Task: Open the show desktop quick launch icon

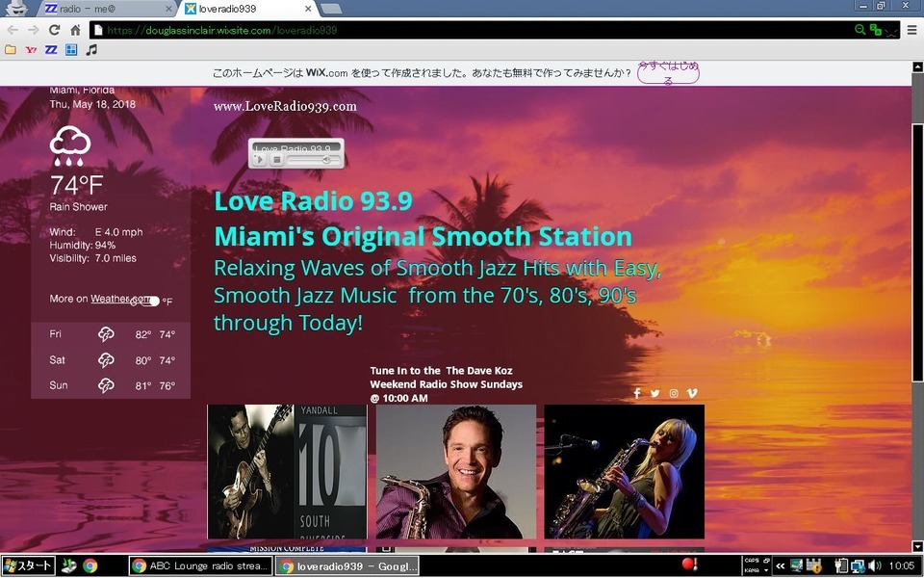Action: click(x=69, y=566)
